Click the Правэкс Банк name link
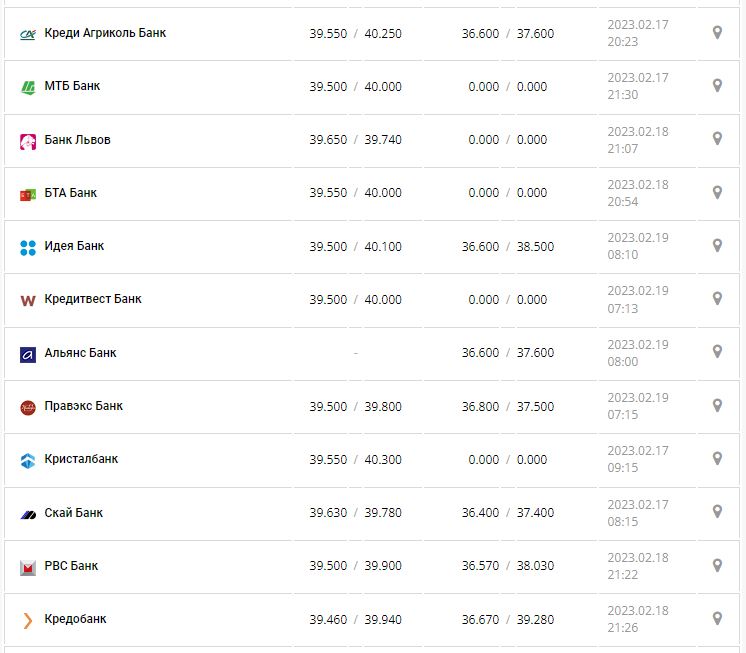 (84, 406)
